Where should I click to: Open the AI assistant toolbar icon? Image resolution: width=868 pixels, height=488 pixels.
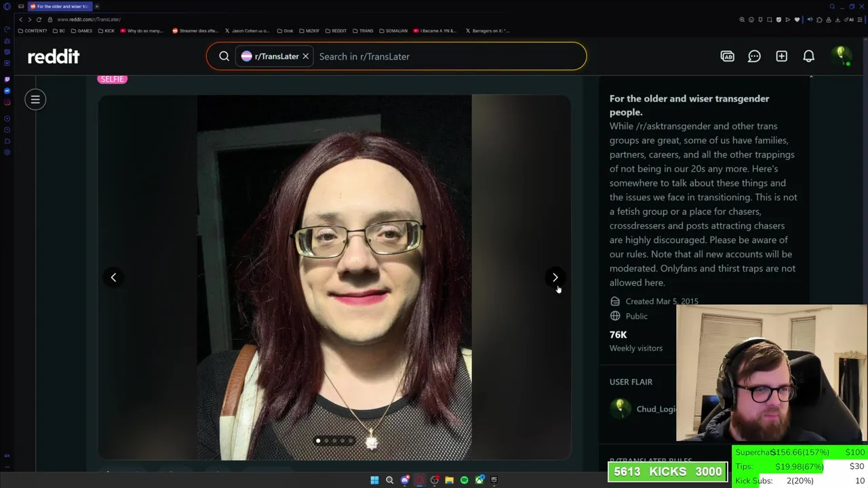pos(849,20)
